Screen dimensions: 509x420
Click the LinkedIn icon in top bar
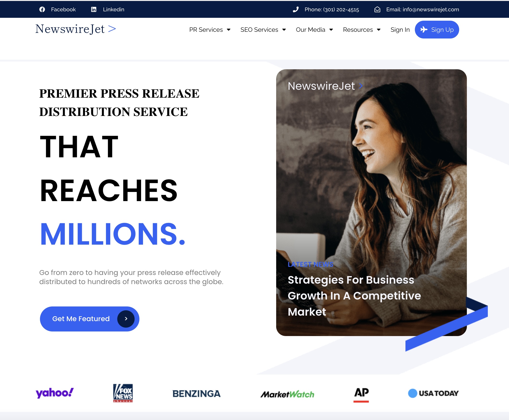[94, 9]
